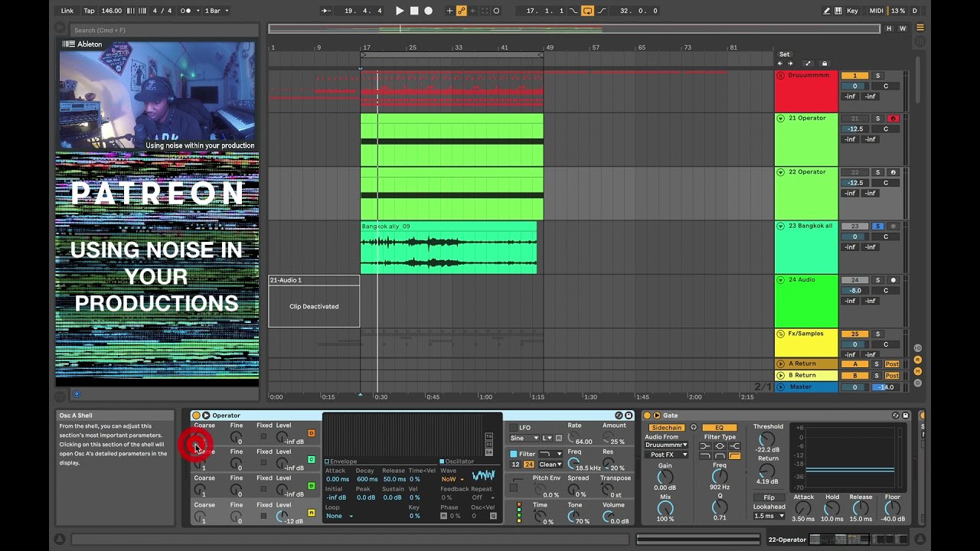Screen dimensions: 980x551
Task: Select 12 dB filter slope
Action: (x=516, y=465)
